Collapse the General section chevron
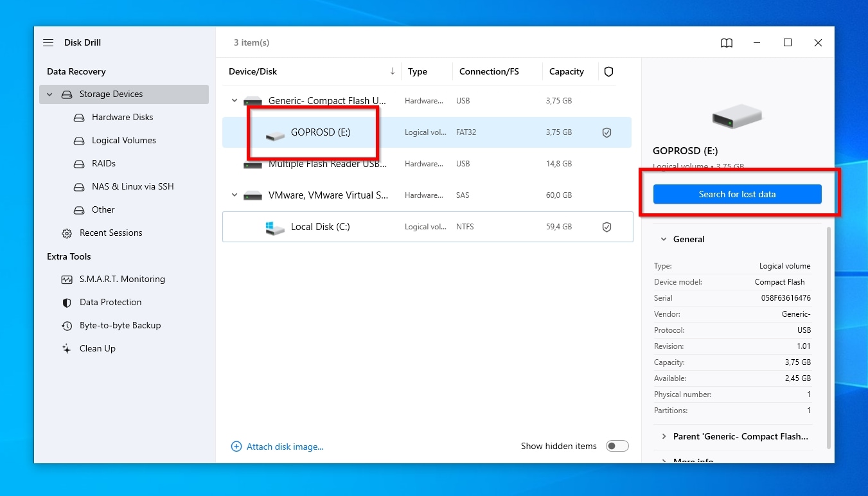 664,239
